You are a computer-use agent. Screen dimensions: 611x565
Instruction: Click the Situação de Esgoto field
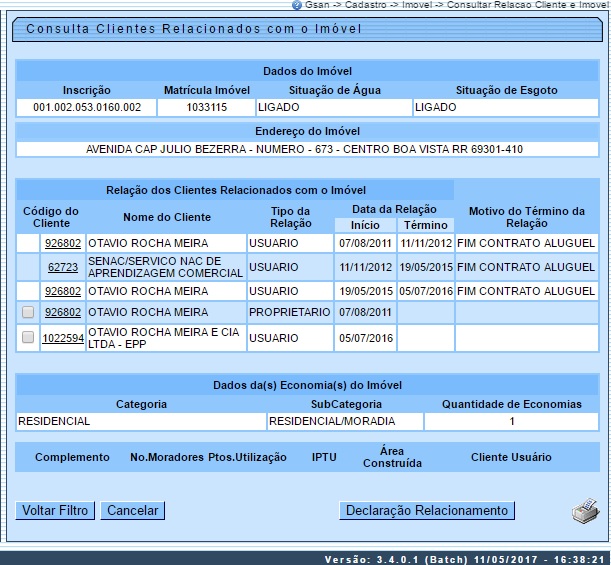pos(505,107)
